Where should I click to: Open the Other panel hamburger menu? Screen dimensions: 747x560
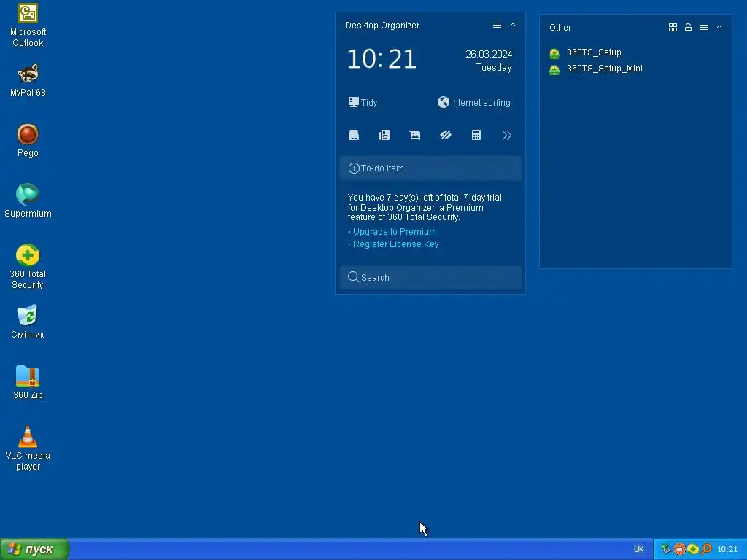(703, 28)
